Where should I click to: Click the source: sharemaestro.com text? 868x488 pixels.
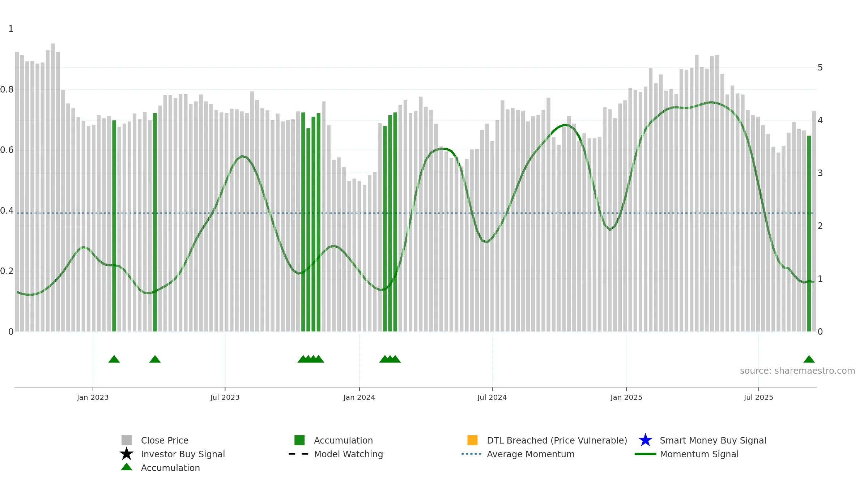coord(797,371)
